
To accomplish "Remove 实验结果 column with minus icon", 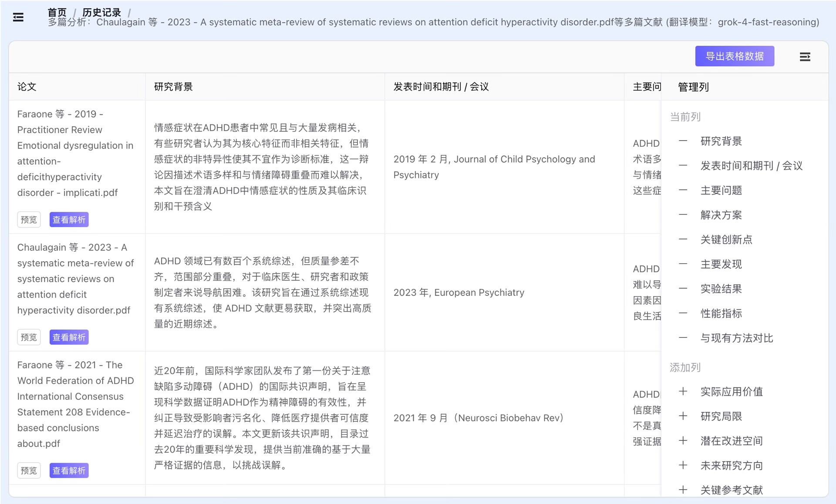I will (683, 289).
